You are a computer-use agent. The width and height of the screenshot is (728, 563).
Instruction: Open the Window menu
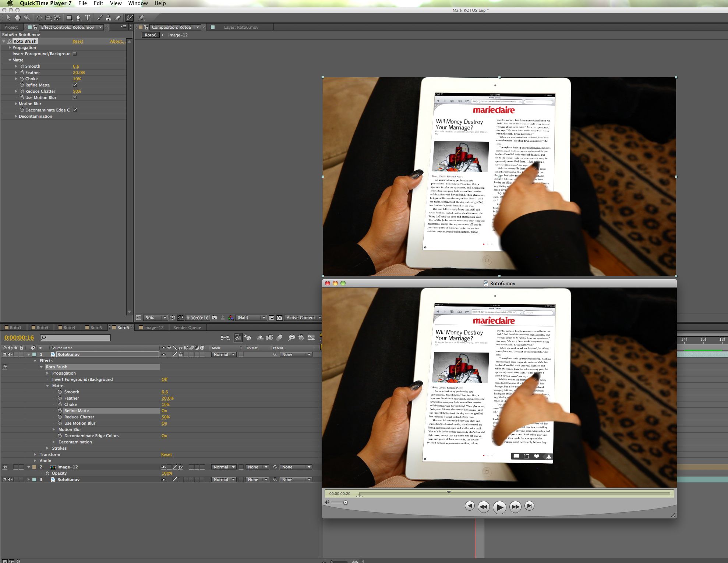[x=138, y=3]
